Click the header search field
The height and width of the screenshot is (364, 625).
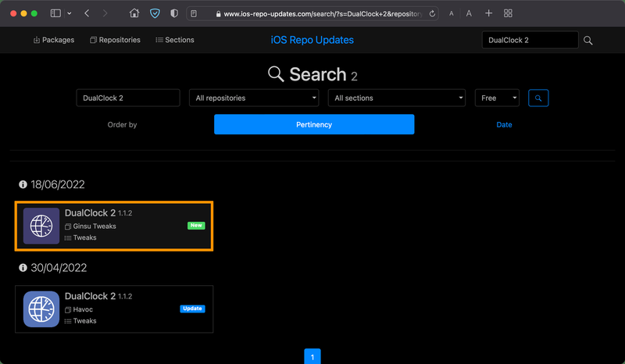tap(530, 40)
